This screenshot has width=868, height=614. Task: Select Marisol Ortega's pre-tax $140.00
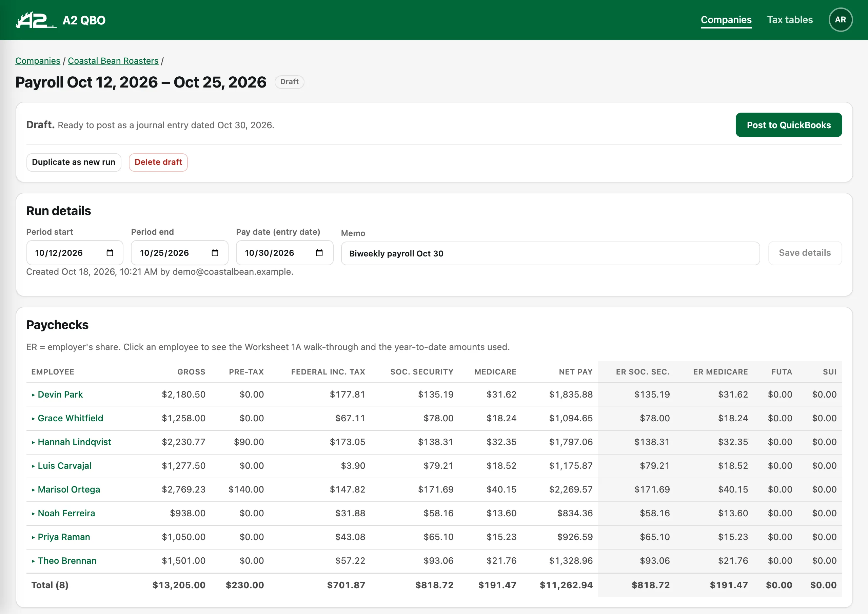[246, 490]
